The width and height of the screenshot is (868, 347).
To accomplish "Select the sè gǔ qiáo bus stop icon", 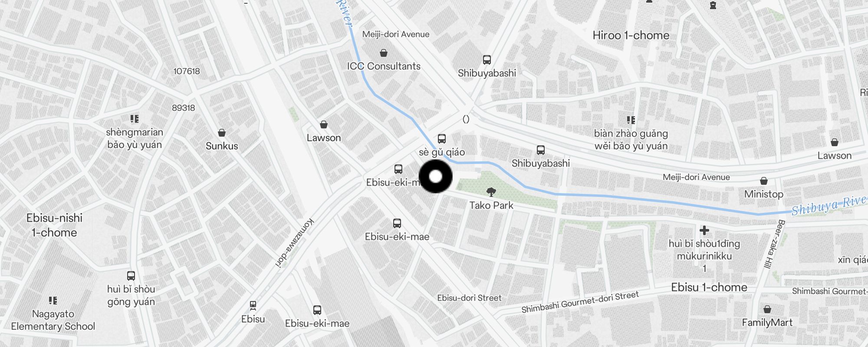I will [442, 139].
